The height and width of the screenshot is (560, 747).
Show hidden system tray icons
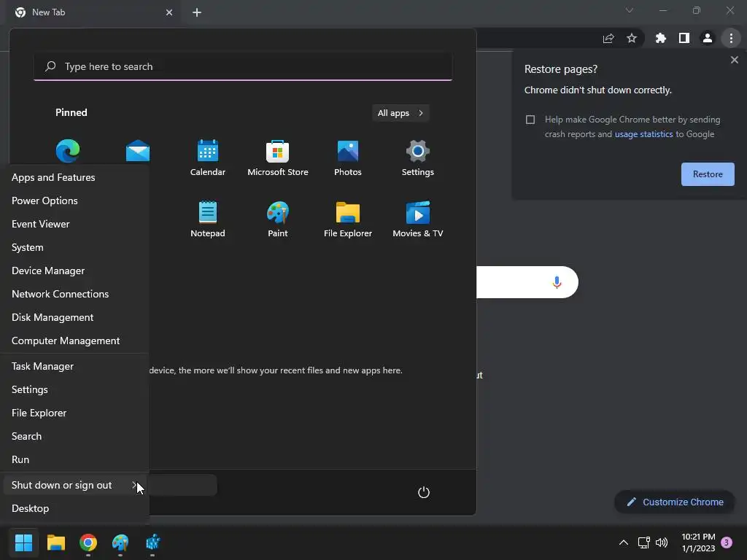pos(623,542)
